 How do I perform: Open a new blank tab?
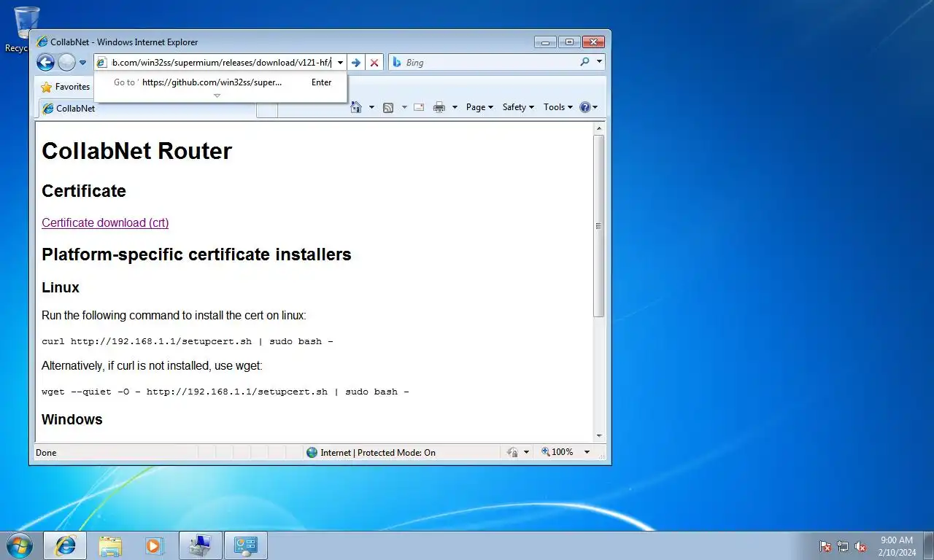click(x=267, y=109)
